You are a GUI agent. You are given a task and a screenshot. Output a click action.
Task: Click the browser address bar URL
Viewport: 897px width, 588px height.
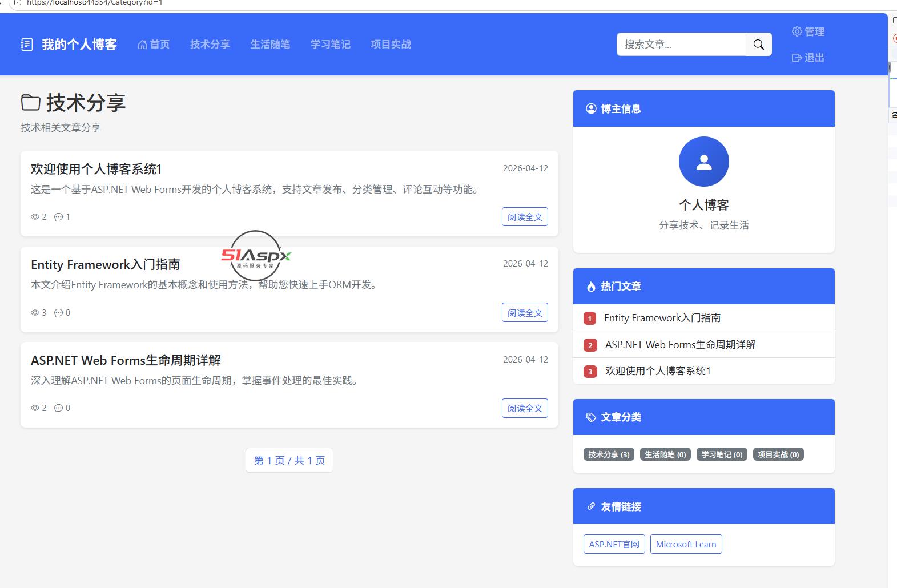95,3
